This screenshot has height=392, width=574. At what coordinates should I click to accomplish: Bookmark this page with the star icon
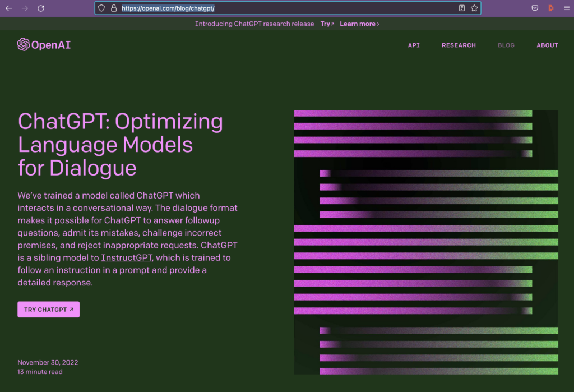(x=474, y=8)
